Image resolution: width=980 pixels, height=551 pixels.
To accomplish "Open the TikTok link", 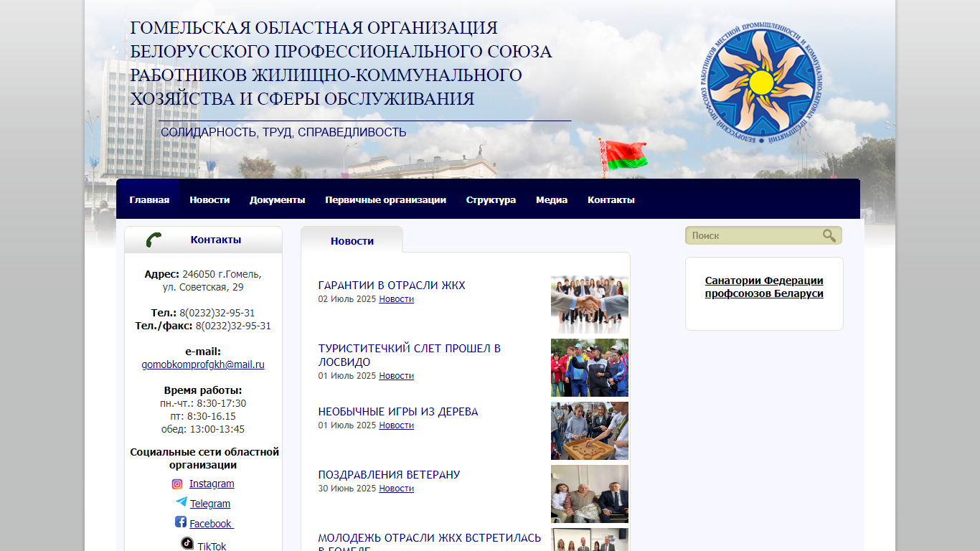I will [x=212, y=546].
